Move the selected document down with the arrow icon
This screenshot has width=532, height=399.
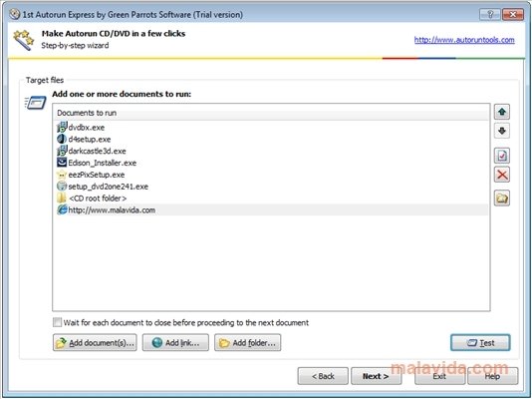pyautogui.click(x=502, y=131)
